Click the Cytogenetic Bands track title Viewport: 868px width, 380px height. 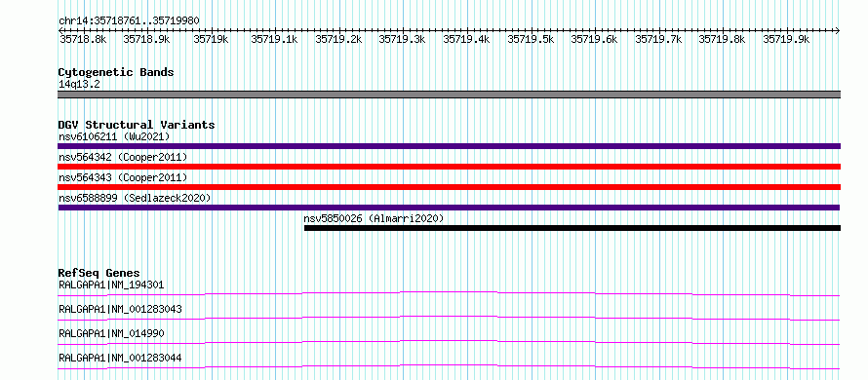point(116,72)
